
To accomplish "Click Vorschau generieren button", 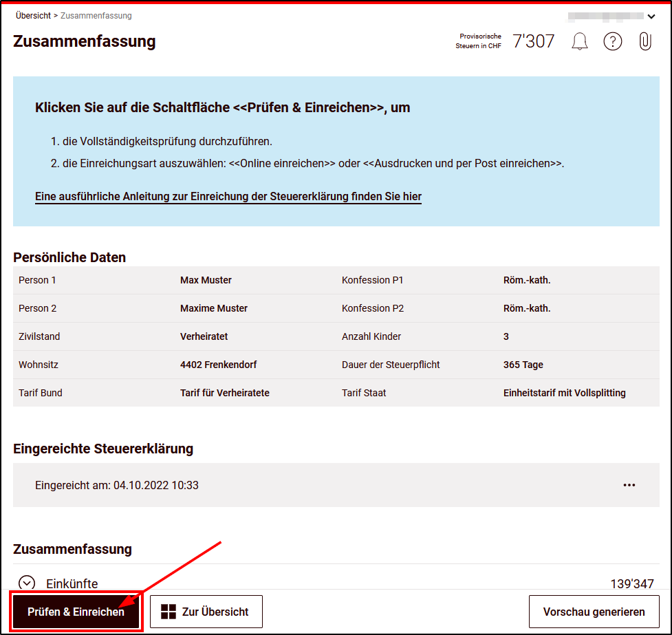I will point(594,612).
